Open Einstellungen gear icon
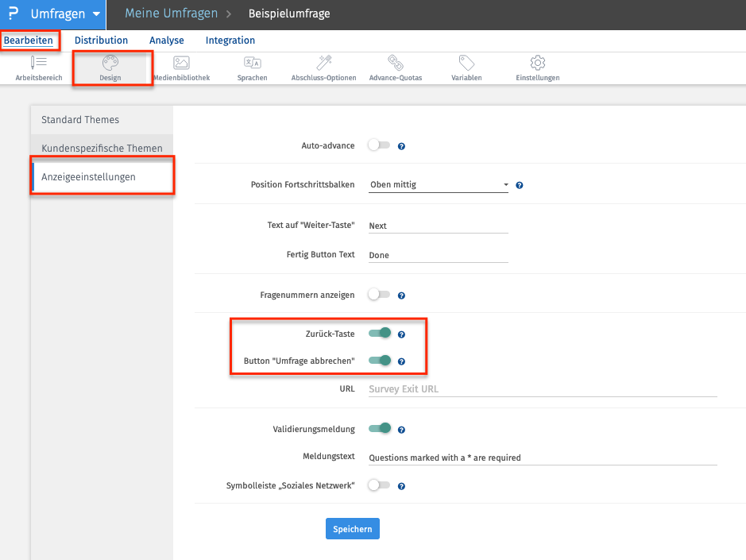The image size is (746, 560). pos(537,68)
